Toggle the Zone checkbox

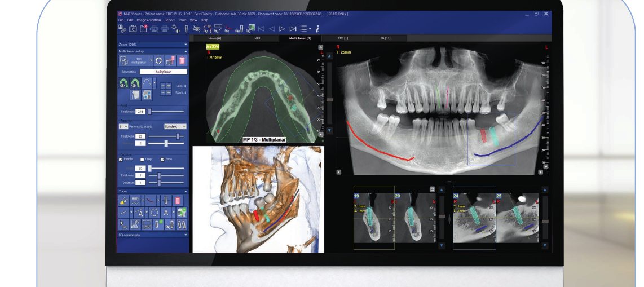(x=162, y=160)
